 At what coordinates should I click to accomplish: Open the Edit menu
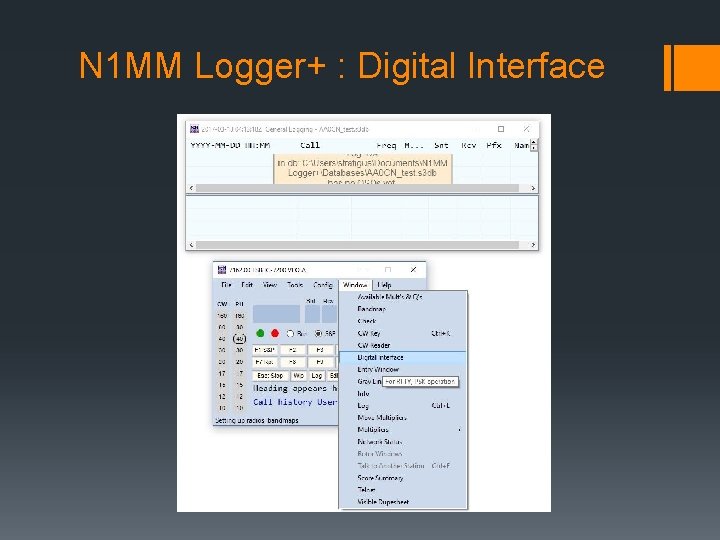click(x=247, y=285)
